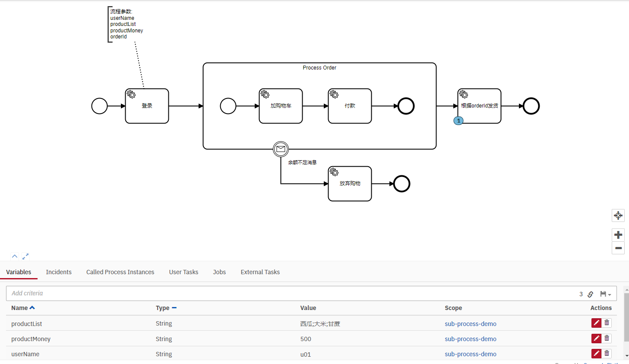Screen dimensions: 629x364
Task: Switch to the Jobs tab
Action: 219,272
